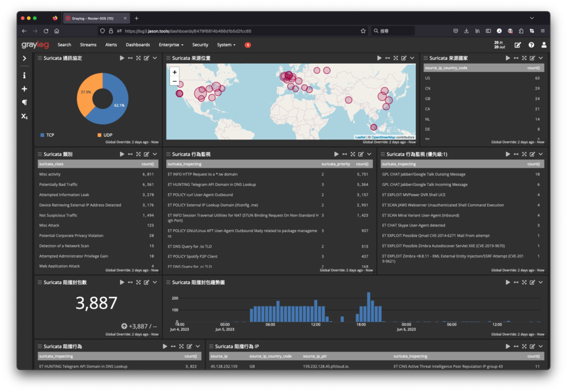Screen dimensions: 567x392
Task: Open the sidebar paragraph formatting icon
Action: (24, 102)
